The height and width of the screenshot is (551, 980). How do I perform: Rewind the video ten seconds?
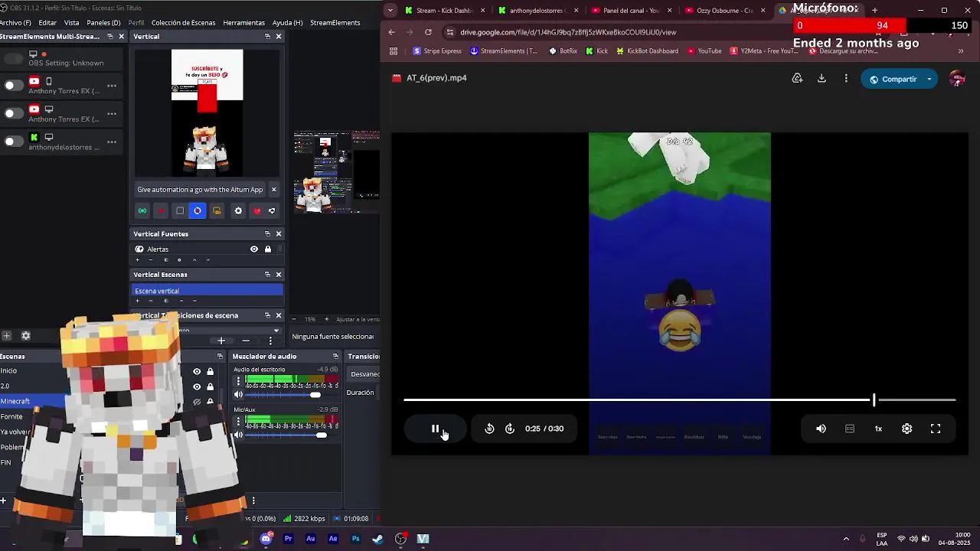489,429
